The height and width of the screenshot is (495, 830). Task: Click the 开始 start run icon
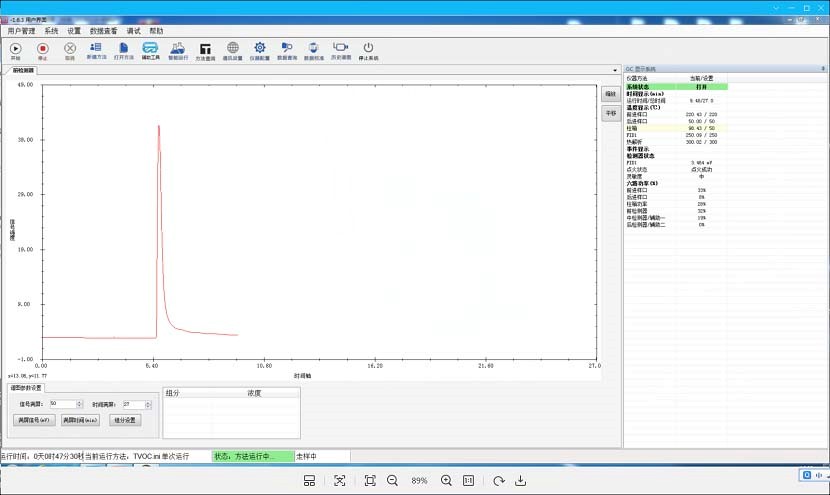coord(15,48)
